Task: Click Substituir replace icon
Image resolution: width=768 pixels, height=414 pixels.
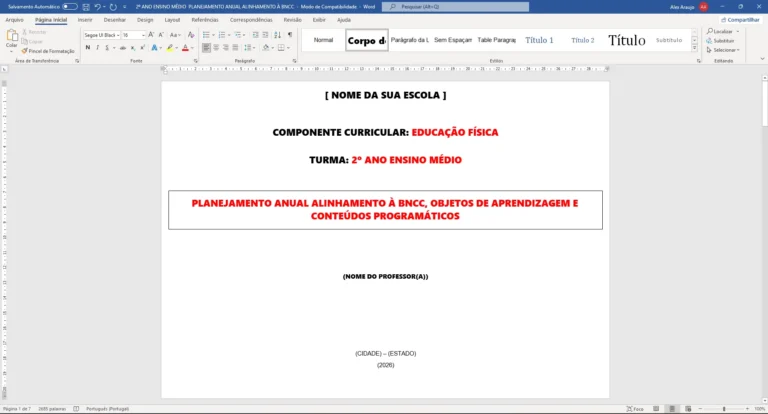Action: point(720,41)
